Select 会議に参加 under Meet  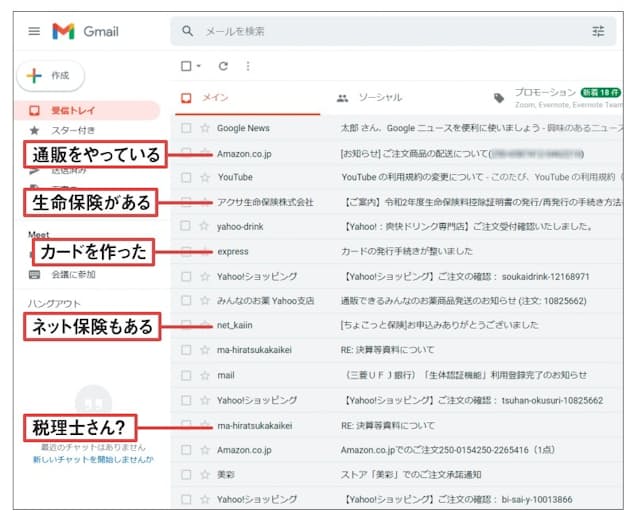coord(73,275)
